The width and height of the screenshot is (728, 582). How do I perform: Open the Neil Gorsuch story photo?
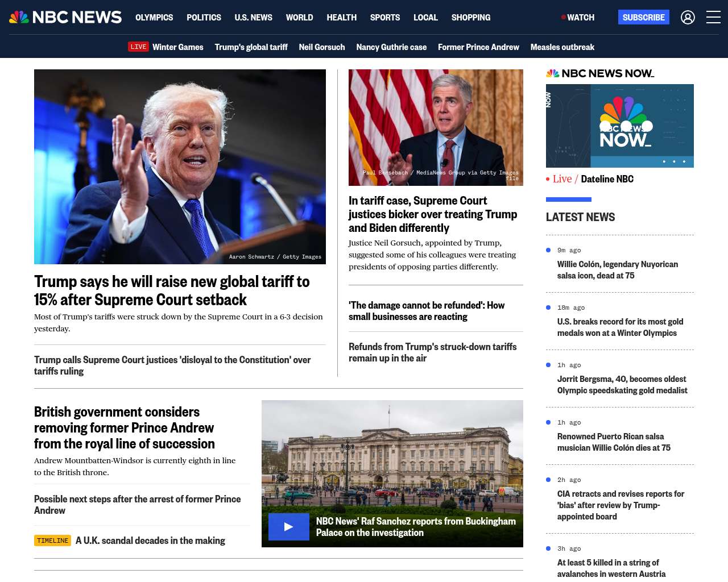coord(436,127)
